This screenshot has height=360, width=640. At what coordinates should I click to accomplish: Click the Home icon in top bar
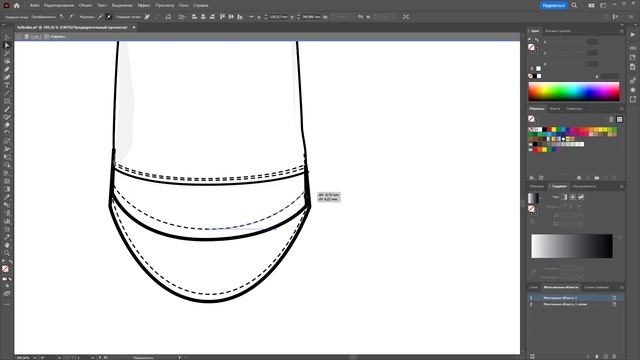point(17,6)
